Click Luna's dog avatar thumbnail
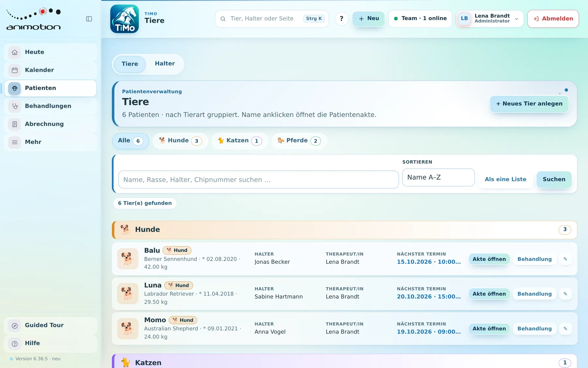588x368 pixels. point(128,294)
